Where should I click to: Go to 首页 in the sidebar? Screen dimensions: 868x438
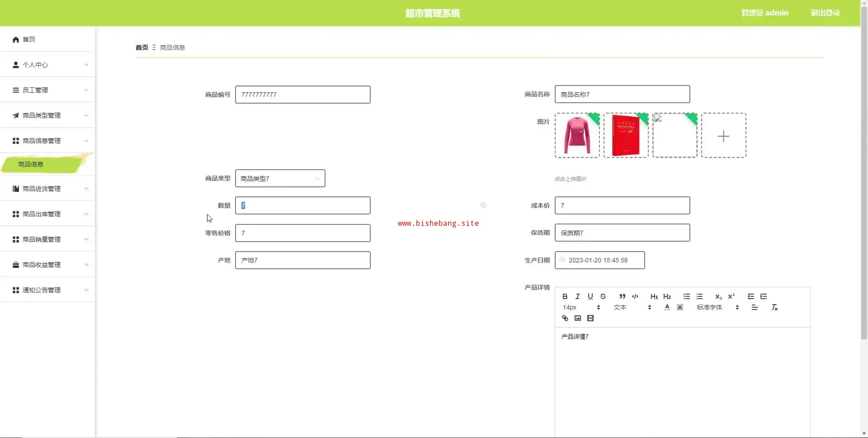(47, 39)
